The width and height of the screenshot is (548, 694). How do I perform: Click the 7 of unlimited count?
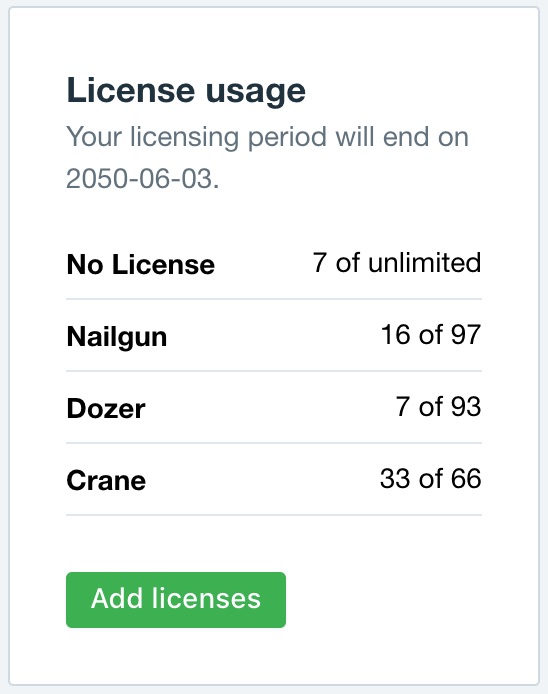click(397, 262)
